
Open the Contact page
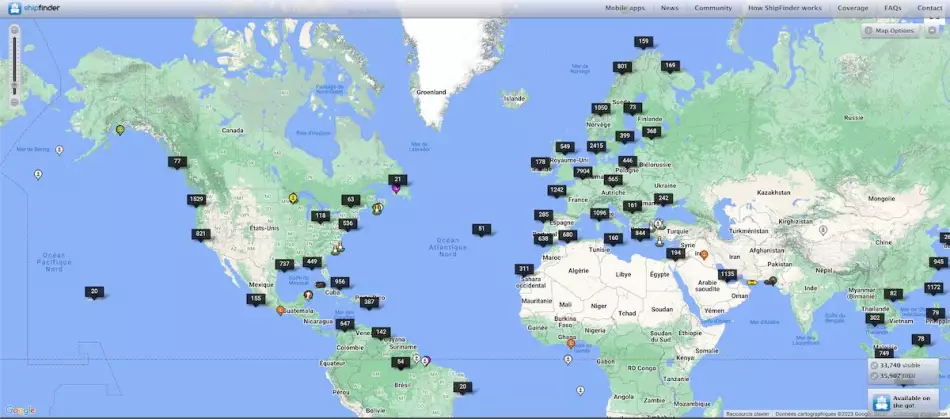(929, 8)
